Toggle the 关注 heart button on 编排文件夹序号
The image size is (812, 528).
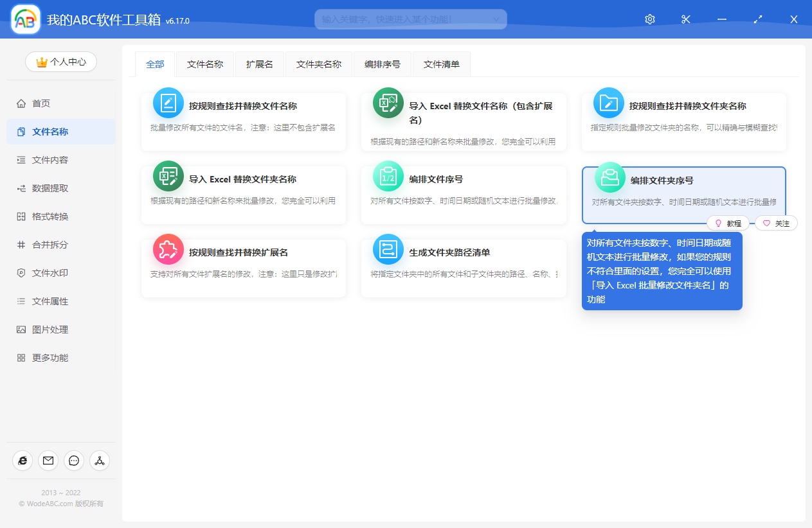(776, 223)
